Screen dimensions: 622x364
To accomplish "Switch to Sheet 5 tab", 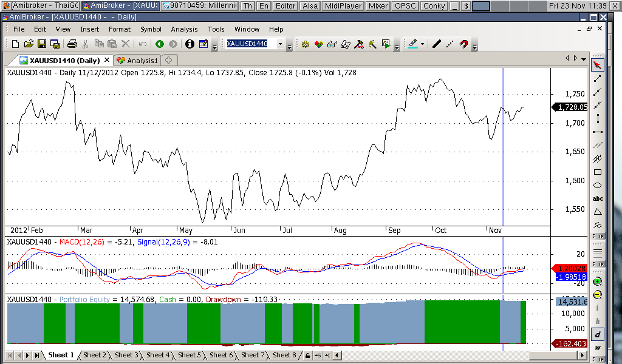I will (190, 356).
